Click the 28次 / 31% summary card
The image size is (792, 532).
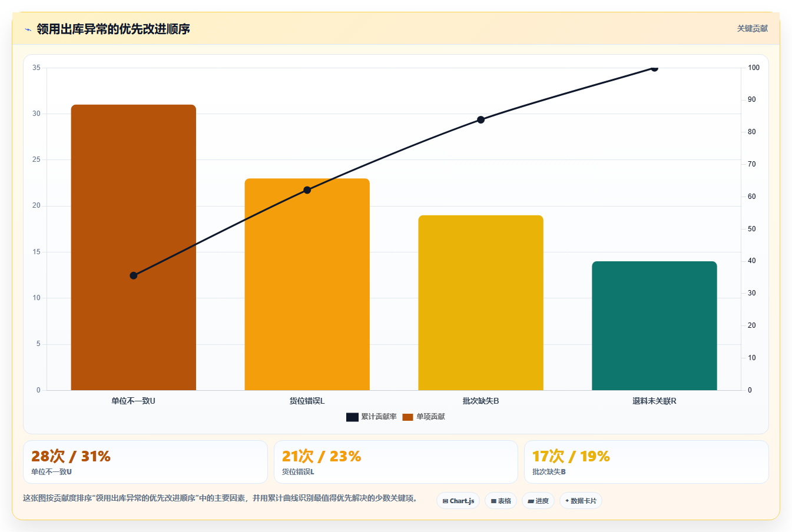click(145, 462)
